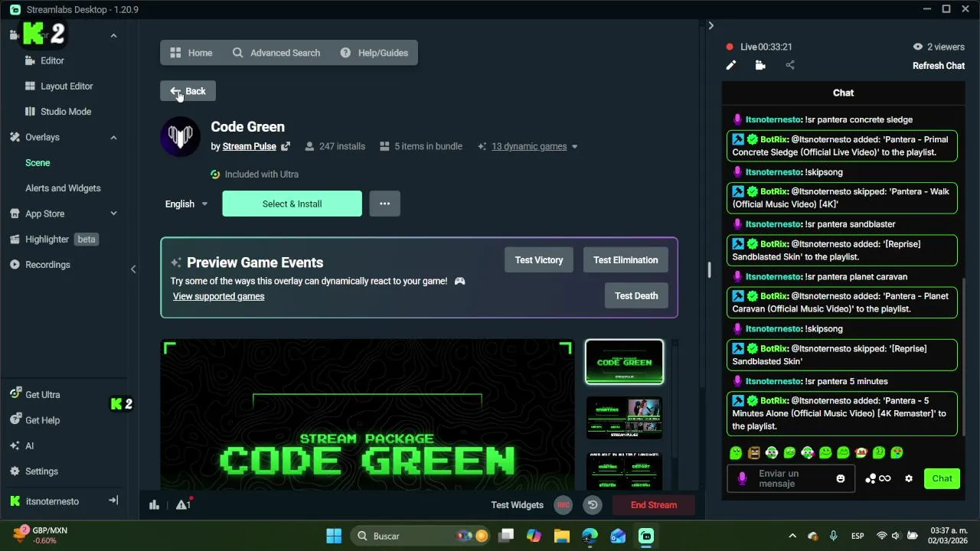
Task: Click the purple microphone in chat input
Action: point(741,478)
